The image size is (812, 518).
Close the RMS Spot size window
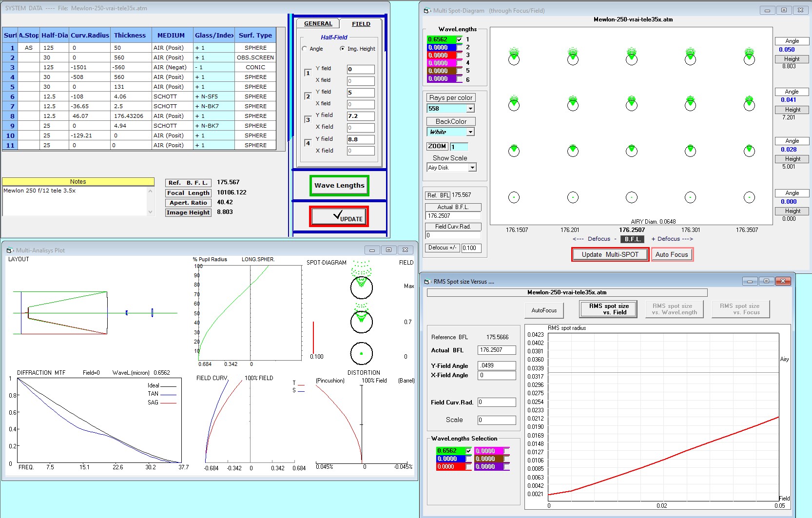click(783, 281)
